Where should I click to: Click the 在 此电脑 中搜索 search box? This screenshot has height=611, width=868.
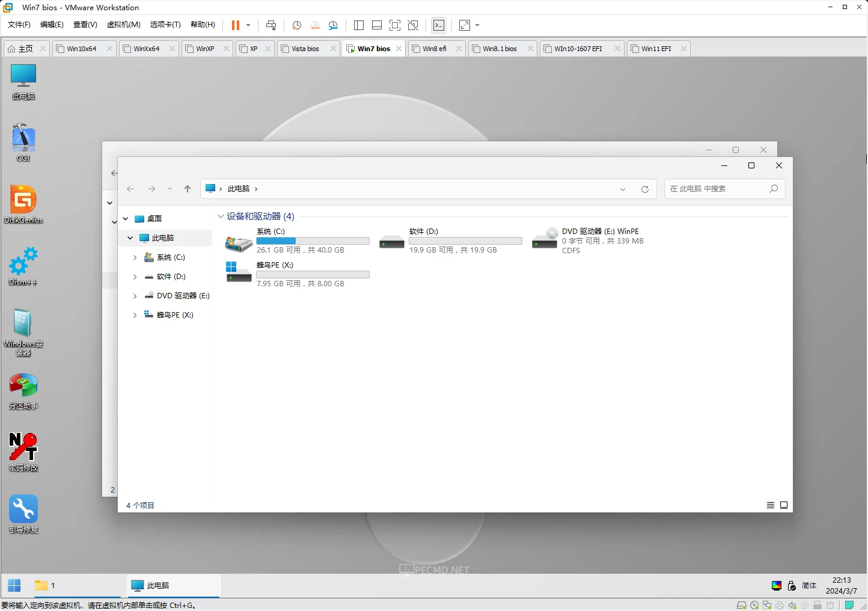(724, 189)
